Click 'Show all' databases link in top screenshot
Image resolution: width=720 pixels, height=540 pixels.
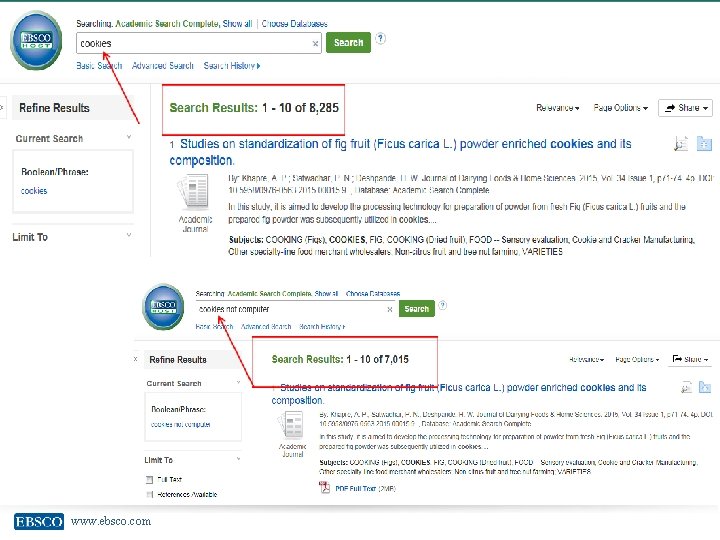pos(237,23)
